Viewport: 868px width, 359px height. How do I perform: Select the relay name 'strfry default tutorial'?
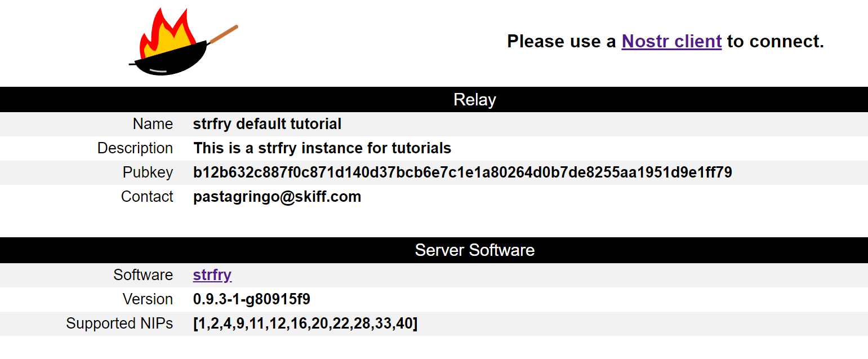pos(268,124)
